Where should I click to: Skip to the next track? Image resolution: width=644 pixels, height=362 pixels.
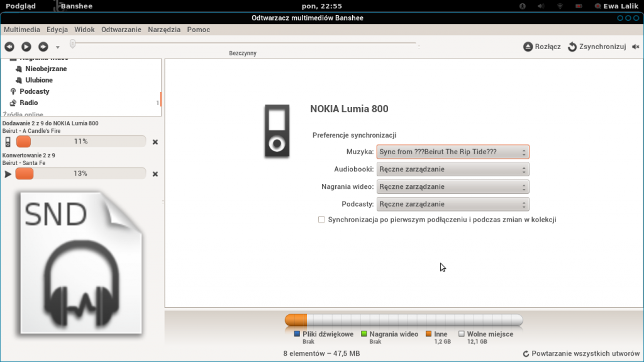(x=43, y=47)
